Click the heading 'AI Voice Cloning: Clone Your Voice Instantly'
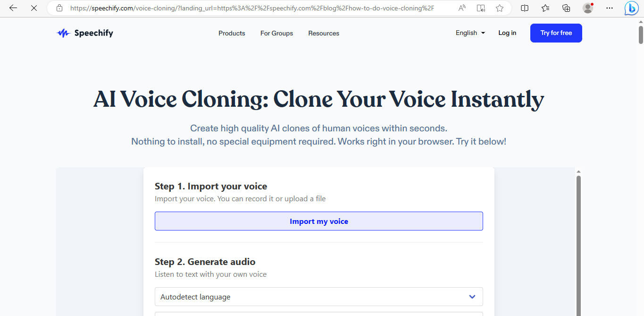Screen dimensions: 644x316 [319, 99]
